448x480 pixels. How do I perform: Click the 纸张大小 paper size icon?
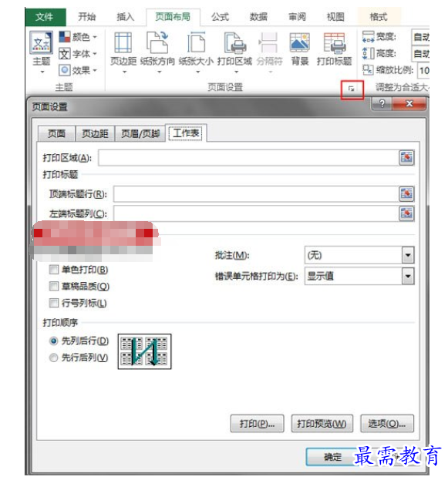pyautogui.click(x=196, y=43)
